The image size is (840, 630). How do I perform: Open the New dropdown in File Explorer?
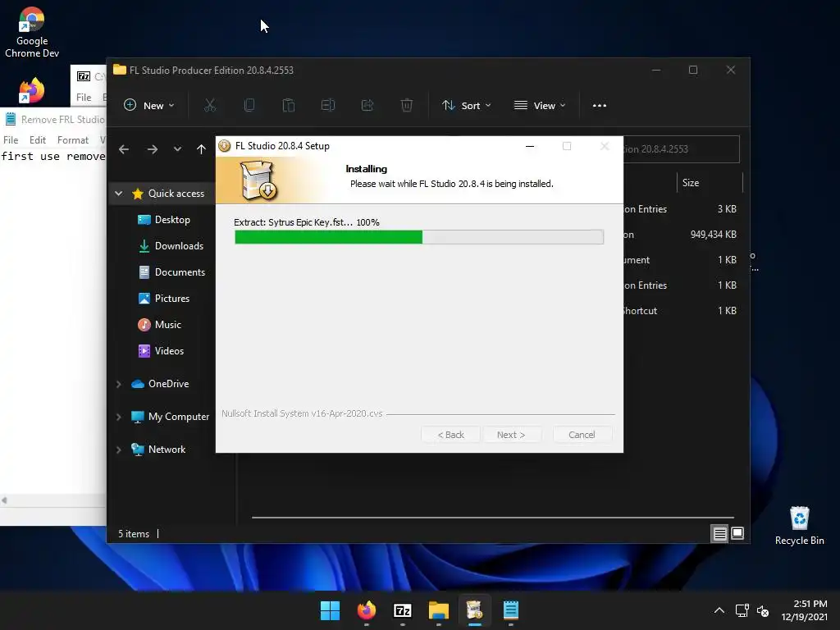(148, 106)
